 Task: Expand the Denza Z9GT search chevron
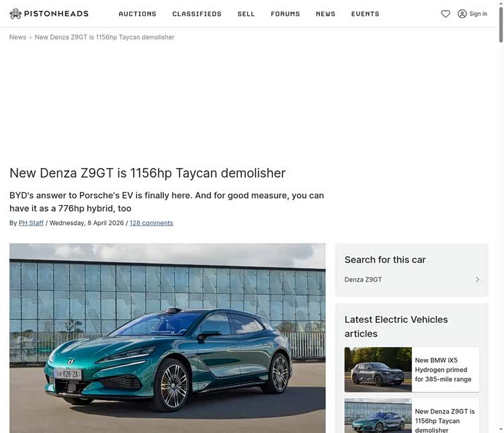477,280
